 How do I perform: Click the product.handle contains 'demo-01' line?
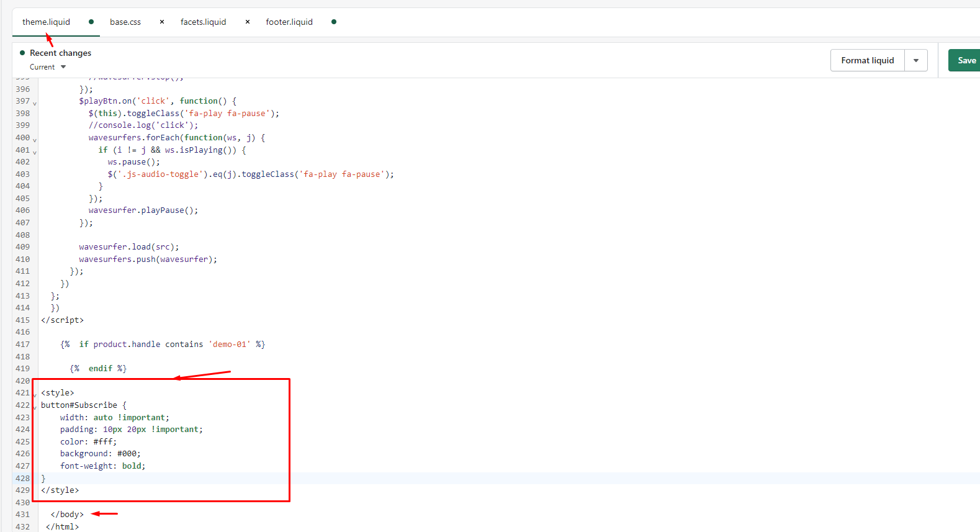tap(163, 345)
